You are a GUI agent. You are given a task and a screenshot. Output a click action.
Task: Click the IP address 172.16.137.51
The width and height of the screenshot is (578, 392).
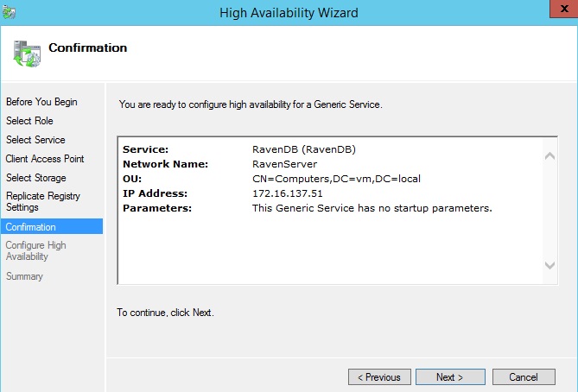point(288,193)
